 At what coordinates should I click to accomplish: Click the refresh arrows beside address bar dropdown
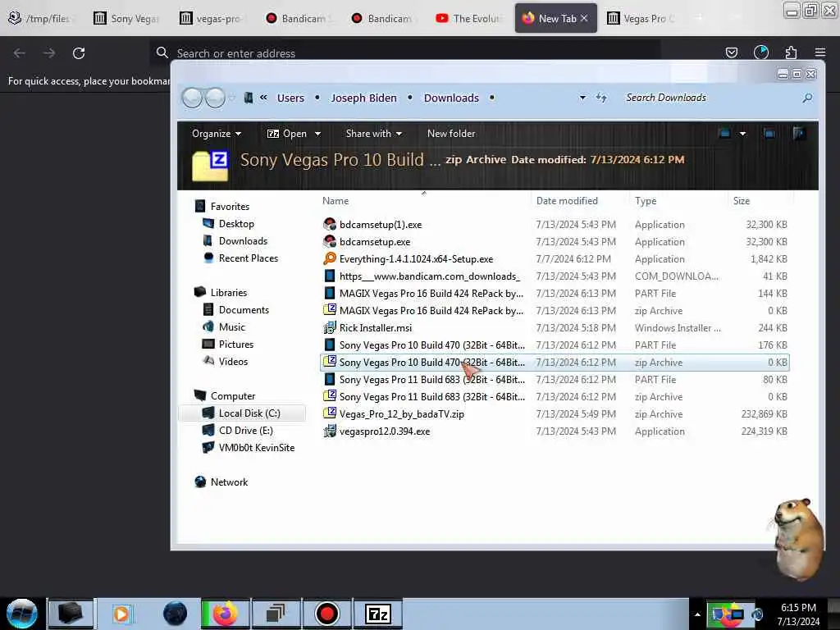[x=601, y=98]
